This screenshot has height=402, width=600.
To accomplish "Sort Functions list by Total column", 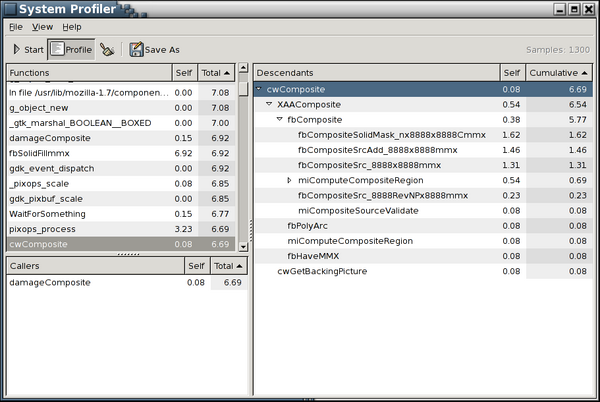I will coord(217,73).
